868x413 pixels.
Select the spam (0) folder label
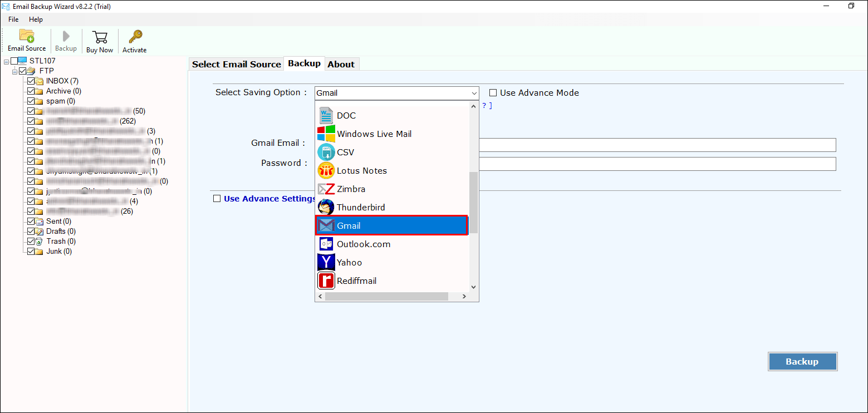pyautogui.click(x=61, y=101)
